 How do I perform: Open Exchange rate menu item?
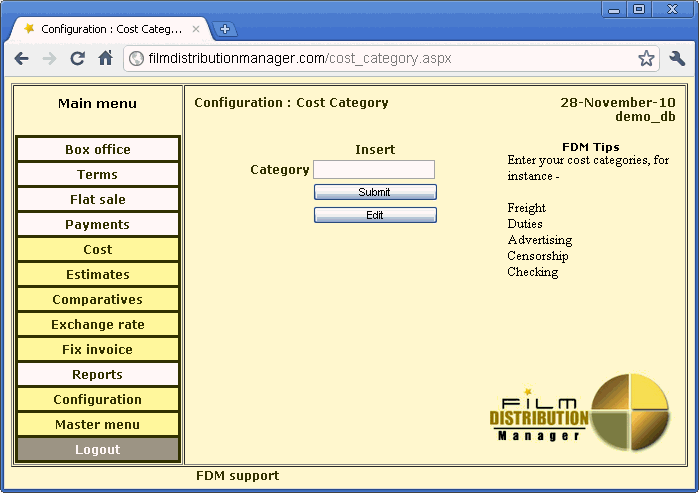coord(98,325)
